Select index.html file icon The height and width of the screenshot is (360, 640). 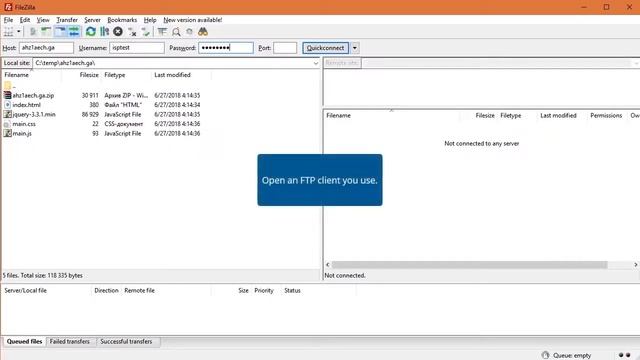[x=7, y=104]
